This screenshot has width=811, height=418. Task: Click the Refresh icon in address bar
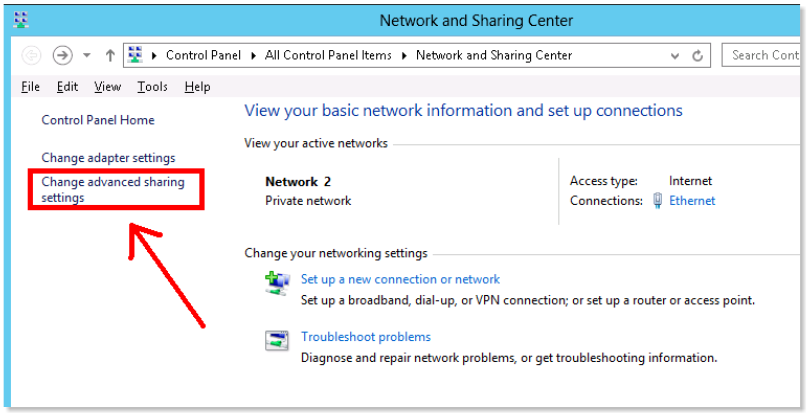[697, 56]
